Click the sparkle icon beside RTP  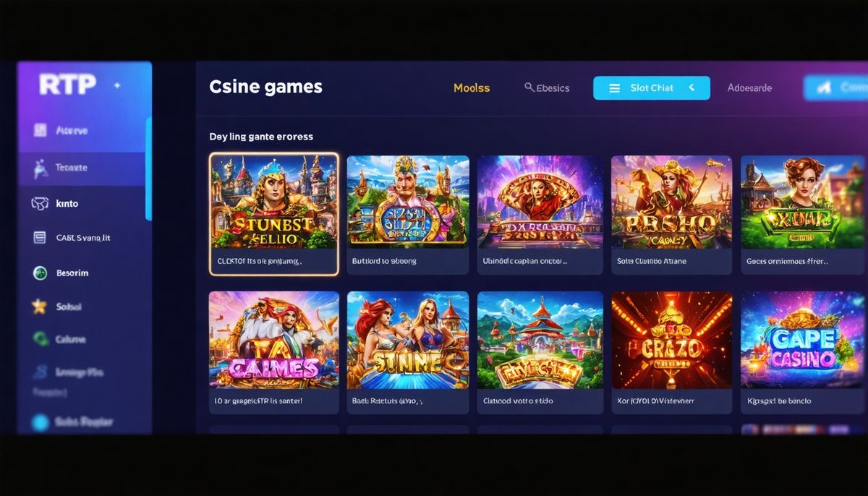coord(117,85)
